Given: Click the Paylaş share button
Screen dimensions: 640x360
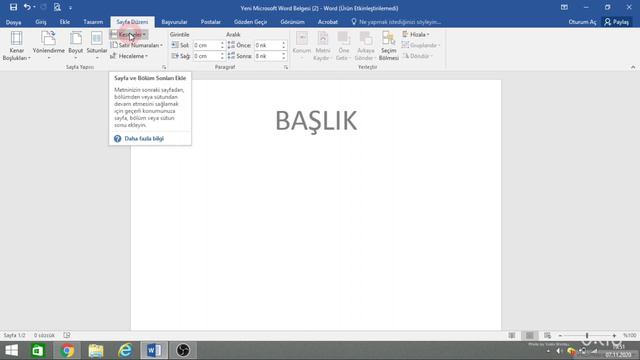Looking at the screenshot, I should 617,22.
